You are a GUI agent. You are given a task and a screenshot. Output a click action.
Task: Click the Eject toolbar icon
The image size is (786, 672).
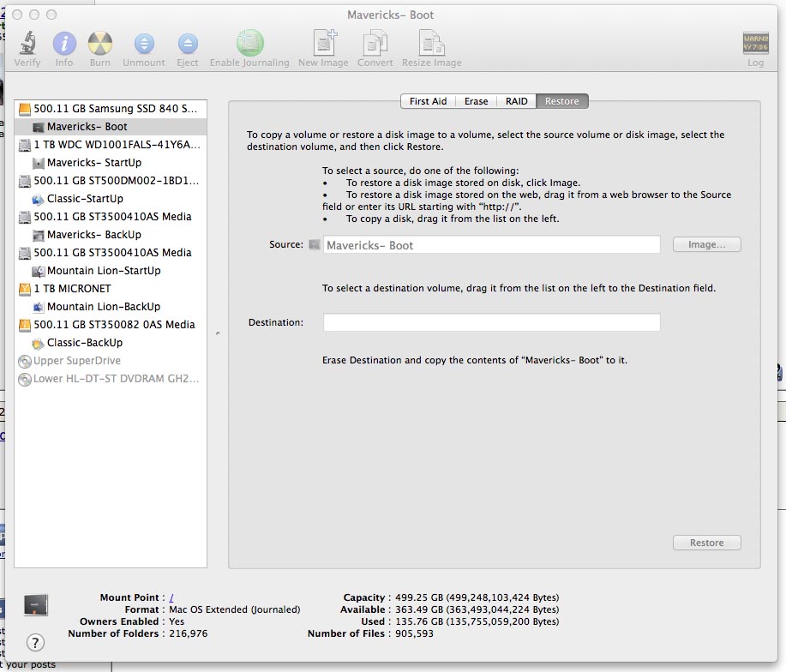click(x=188, y=44)
